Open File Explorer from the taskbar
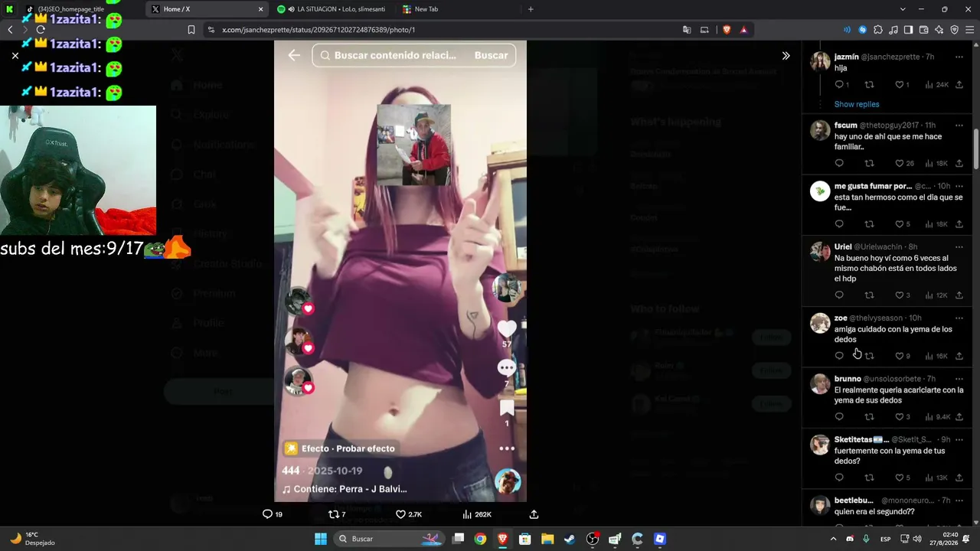Image resolution: width=980 pixels, height=551 pixels. (x=547, y=539)
